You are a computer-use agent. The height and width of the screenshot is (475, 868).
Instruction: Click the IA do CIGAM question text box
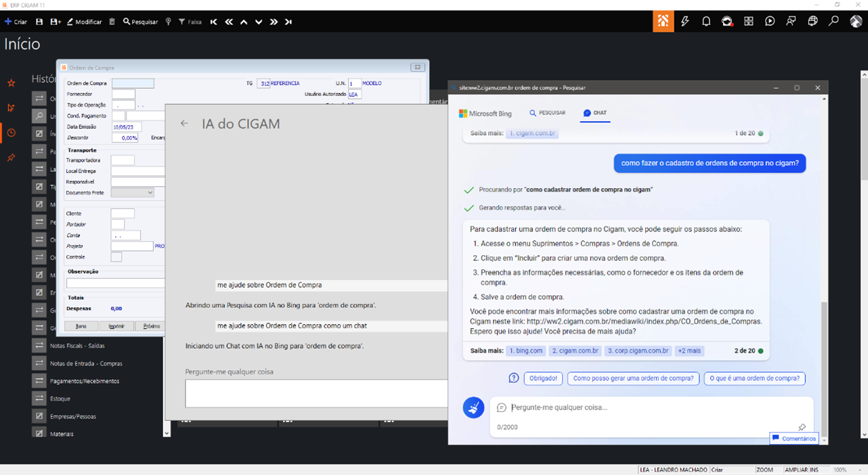317,393
